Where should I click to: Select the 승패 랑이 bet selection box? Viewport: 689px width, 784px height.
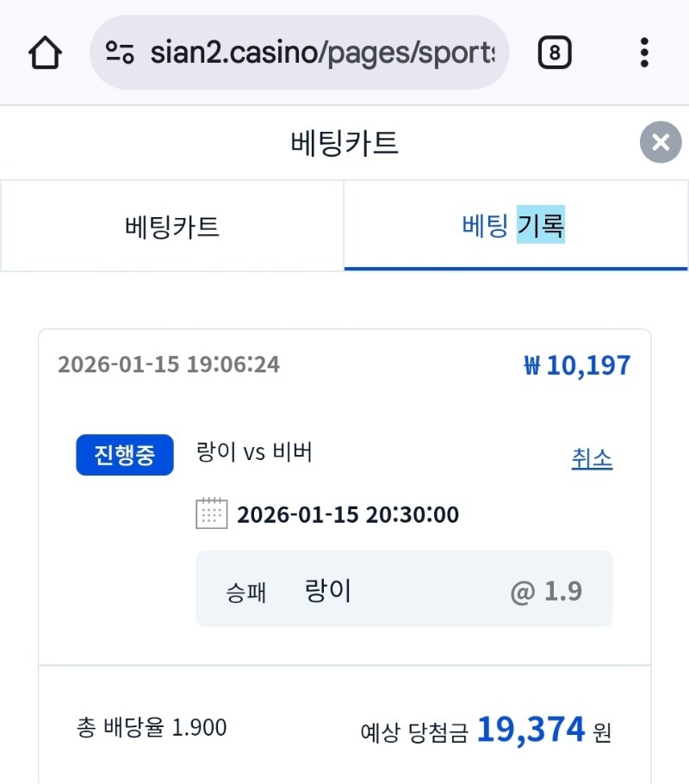[x=404, y=589]
